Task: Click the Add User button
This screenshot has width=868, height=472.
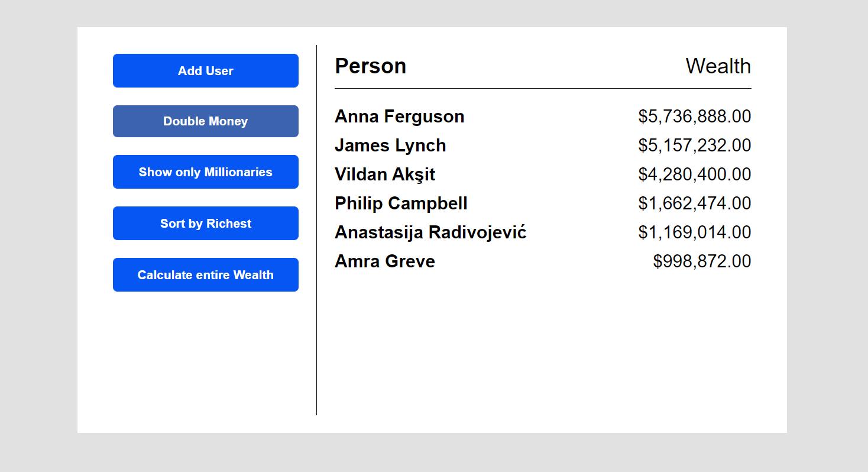Action: pyautogui.click(x=205, y=71)
